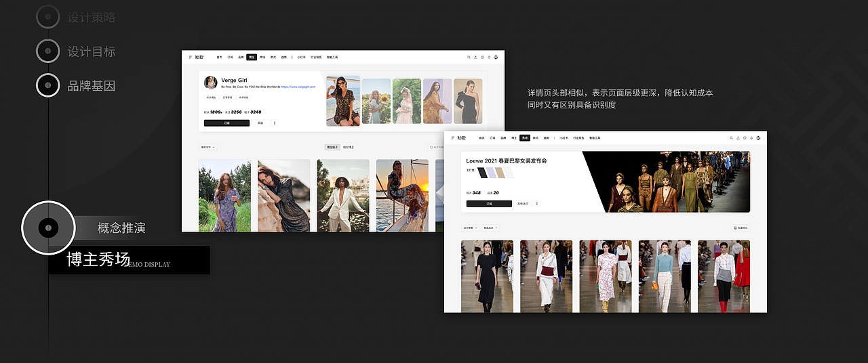Viewport: 868px width, 363px height.
Task: Open the three-dot more menu on Verge Girl card
Action: [x=275, y=123]
